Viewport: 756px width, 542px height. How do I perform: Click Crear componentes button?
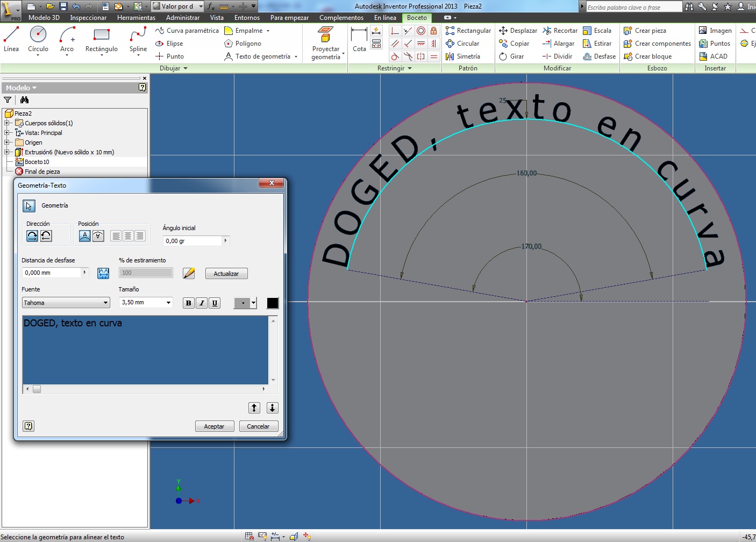pyautogui.click(x=657, y=44)
